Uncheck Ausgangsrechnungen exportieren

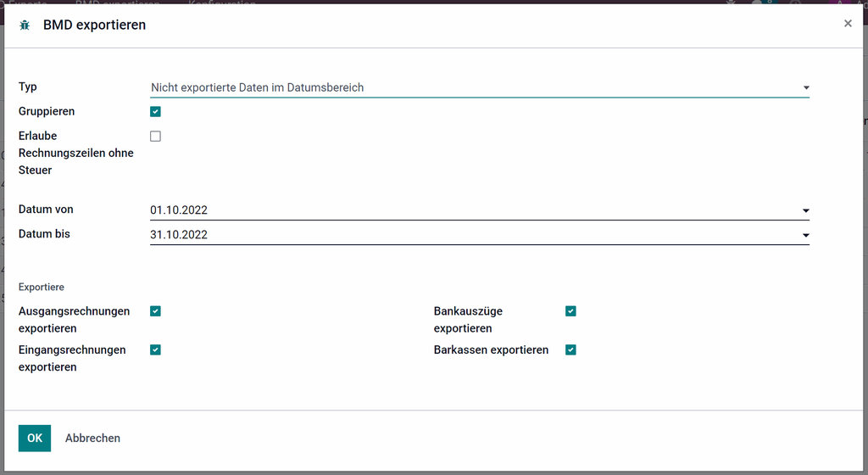pyautogui.click(x=156, y=311)
